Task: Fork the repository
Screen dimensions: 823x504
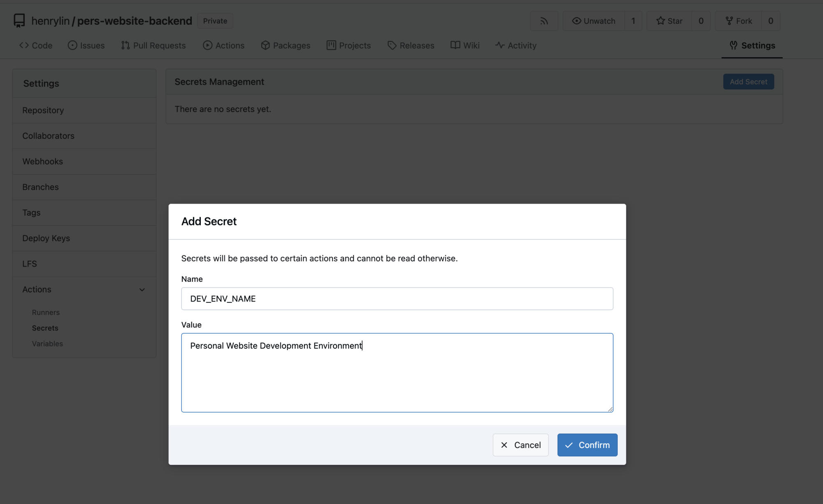Action: click(x=738, y=21)
